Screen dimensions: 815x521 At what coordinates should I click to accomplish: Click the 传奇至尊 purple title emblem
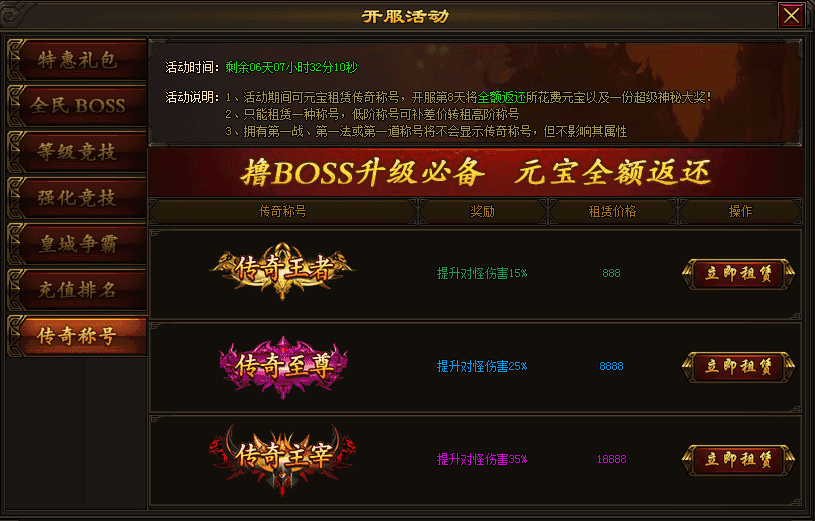coord(283,366)
